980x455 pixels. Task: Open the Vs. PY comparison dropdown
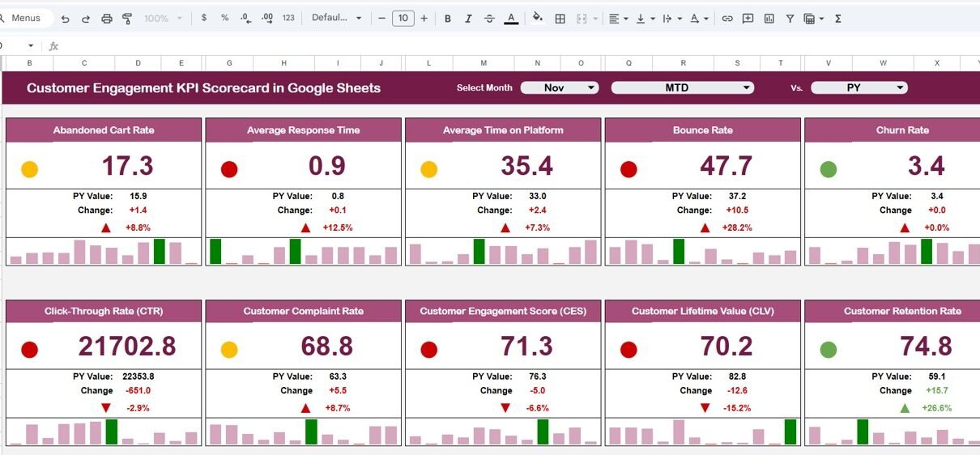(x=859, y=87)
